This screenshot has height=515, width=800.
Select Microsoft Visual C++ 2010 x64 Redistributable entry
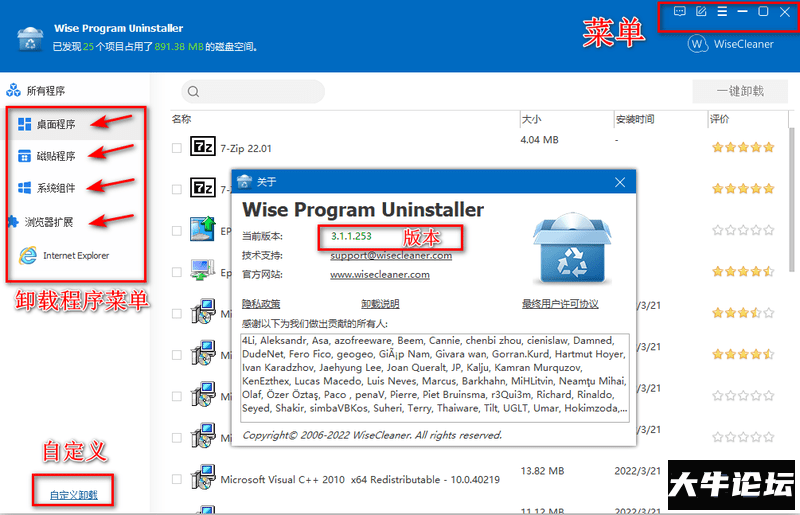360,480
